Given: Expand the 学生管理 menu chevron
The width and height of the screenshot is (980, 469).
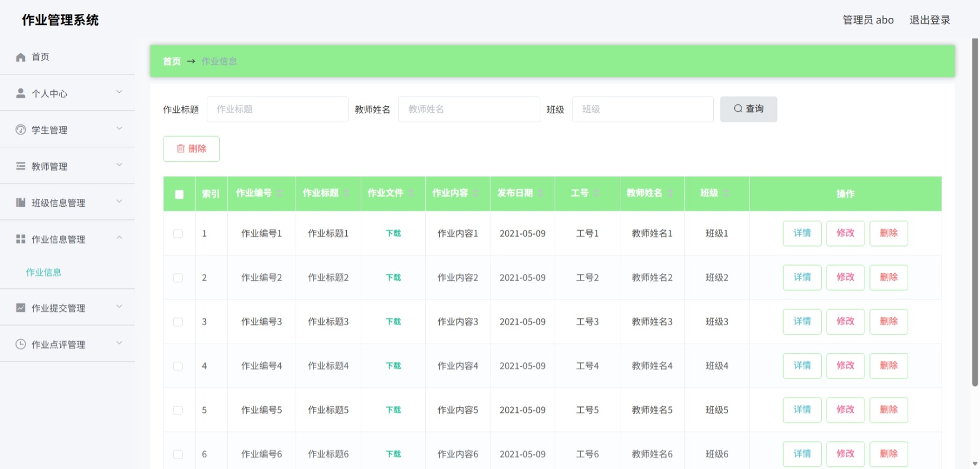Looking at the screenshot, I should [119, 128].
